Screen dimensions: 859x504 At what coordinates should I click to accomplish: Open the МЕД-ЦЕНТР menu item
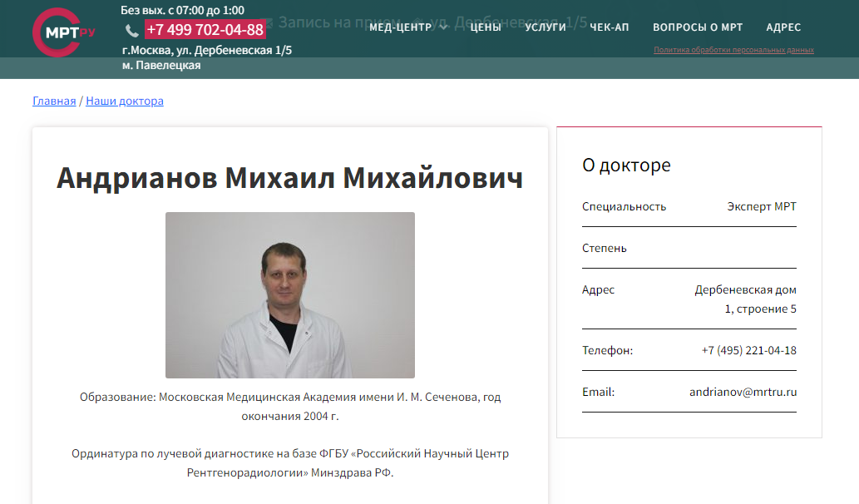[x=401, y=27]
